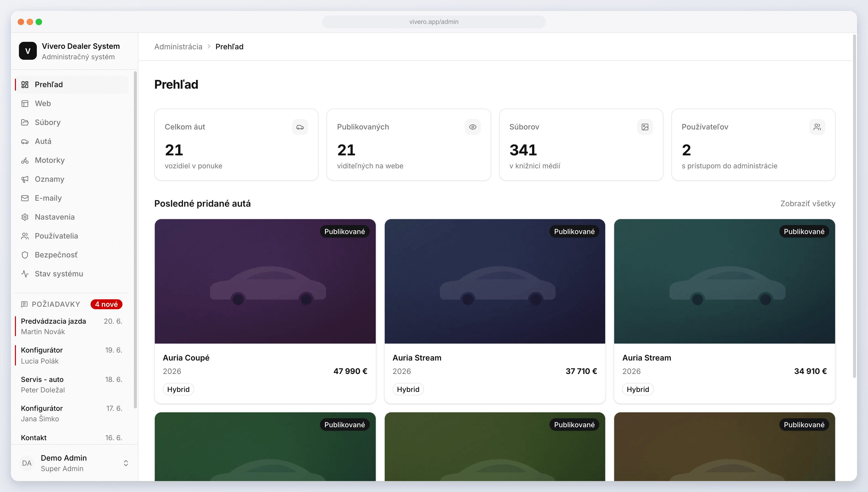868x492 pixels.
Task: Click the Celkom áut statistic card
Action: point(236,145)
